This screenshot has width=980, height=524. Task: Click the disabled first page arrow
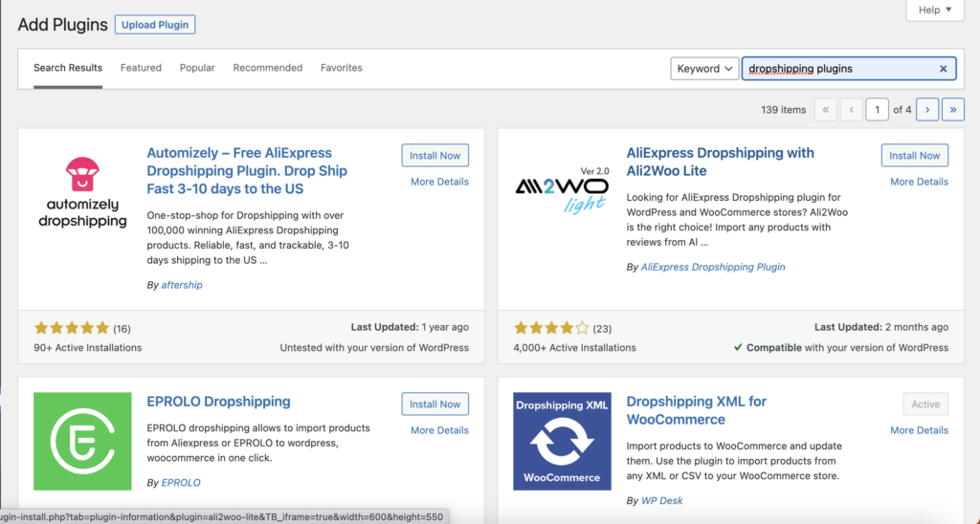click(826, 109)
